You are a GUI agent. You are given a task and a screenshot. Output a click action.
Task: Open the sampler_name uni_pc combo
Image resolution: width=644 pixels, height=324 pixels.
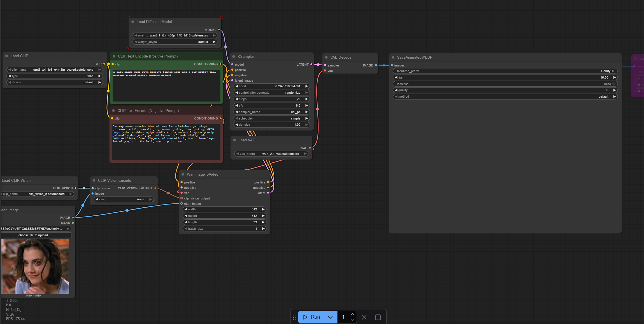click(271, 112)
